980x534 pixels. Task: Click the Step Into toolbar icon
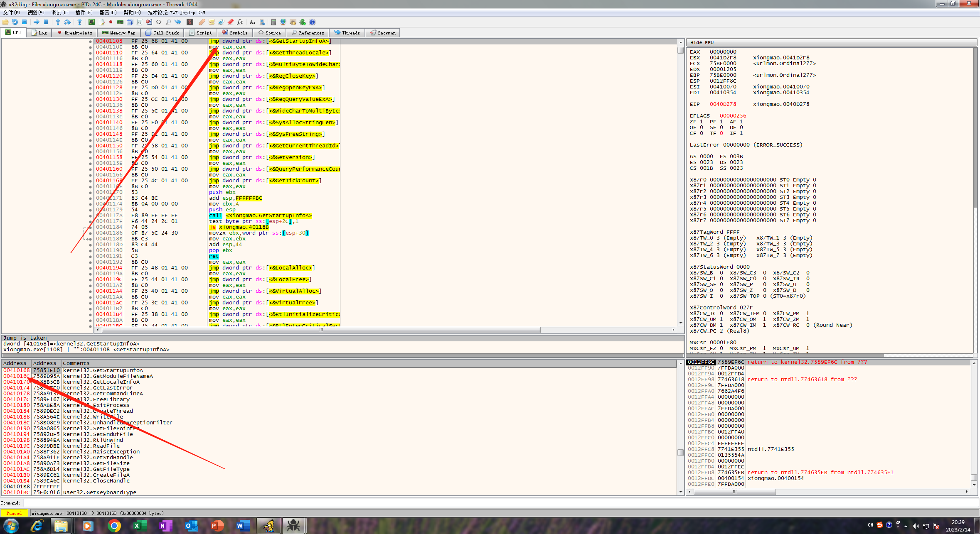tap(58, 22)
